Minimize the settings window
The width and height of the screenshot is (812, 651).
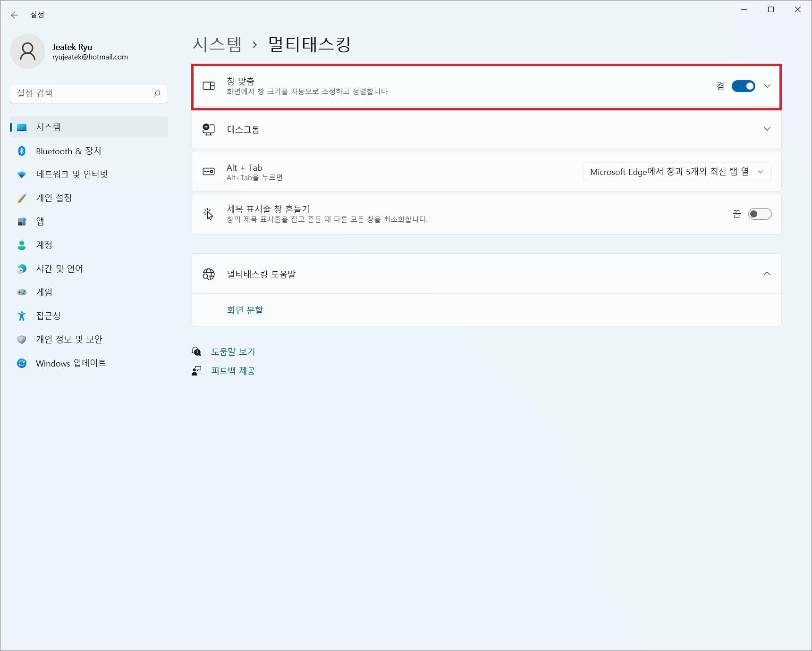click(744, 9)
